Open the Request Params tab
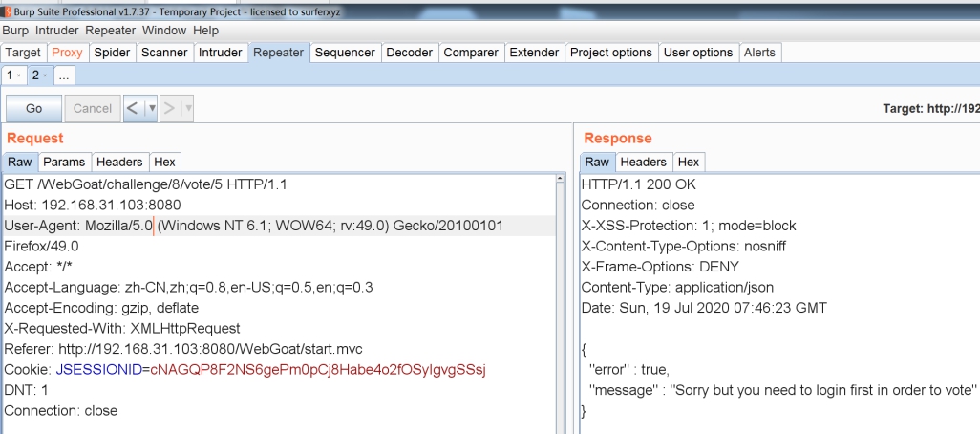This screenshot has width=980, height=434. [x=64, y=162]
